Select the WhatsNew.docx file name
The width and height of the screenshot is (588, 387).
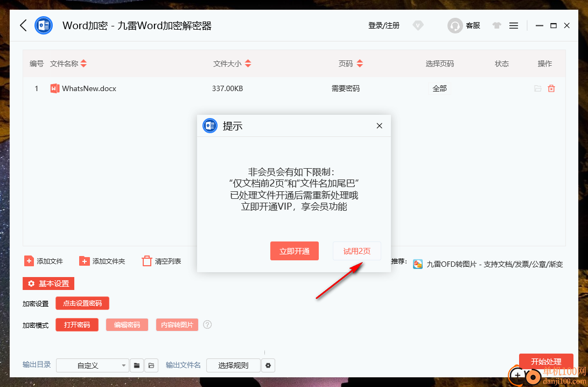(x=89, y=88)
